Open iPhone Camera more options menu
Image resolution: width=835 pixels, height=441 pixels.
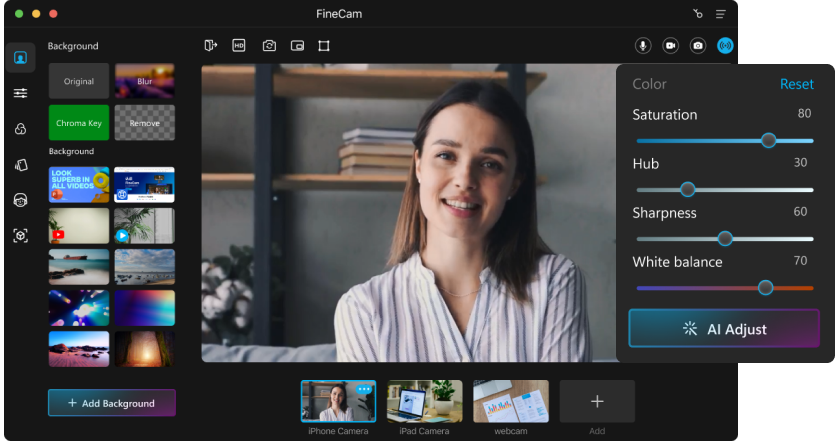[x=364, y=389]
